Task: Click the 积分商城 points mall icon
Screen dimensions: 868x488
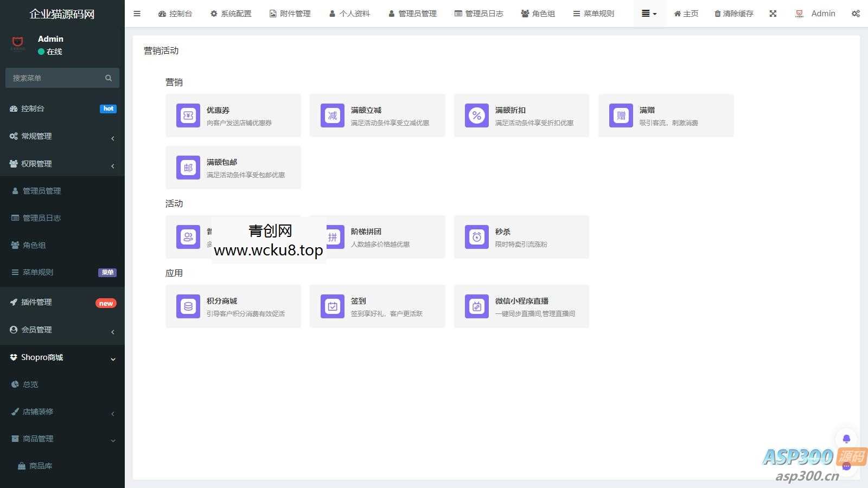Action: coord(188,306)
